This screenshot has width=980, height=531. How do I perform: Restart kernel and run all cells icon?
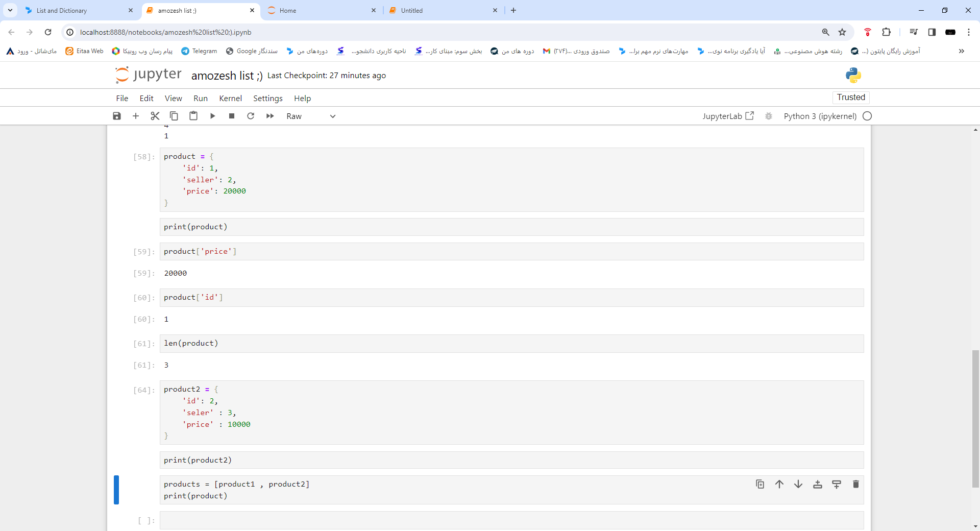[x=270, y=116]
